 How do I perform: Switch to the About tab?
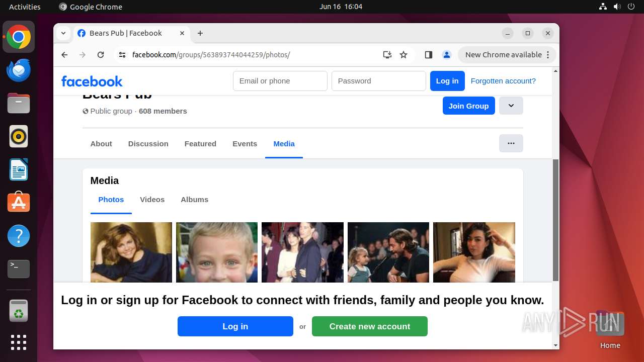pos(101,144)
